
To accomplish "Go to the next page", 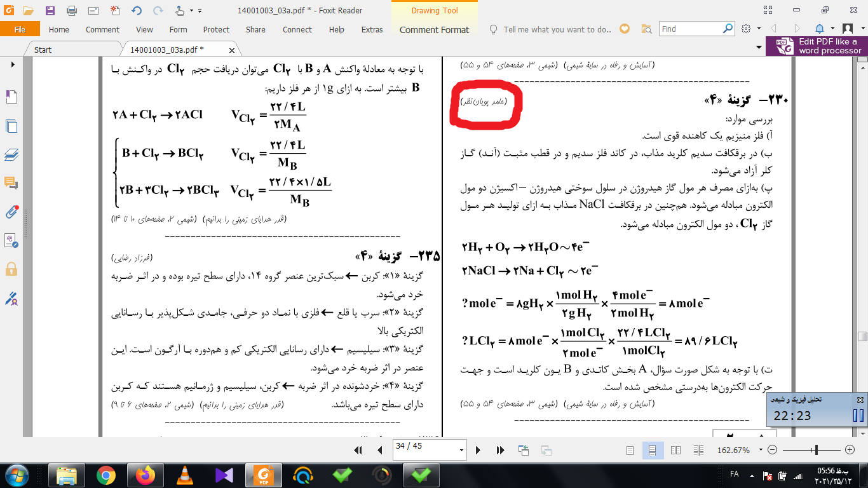I will coord(478,450).
